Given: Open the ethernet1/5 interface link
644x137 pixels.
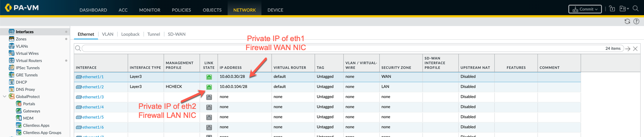Looking at the screenshot, I should (93, 117).
